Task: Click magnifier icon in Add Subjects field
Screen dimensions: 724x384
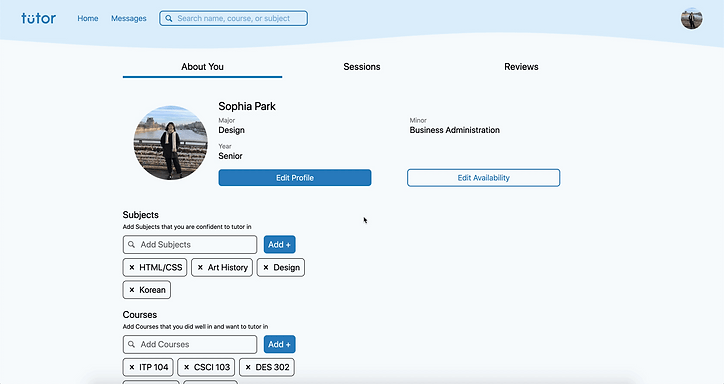Action: [132, 244]
